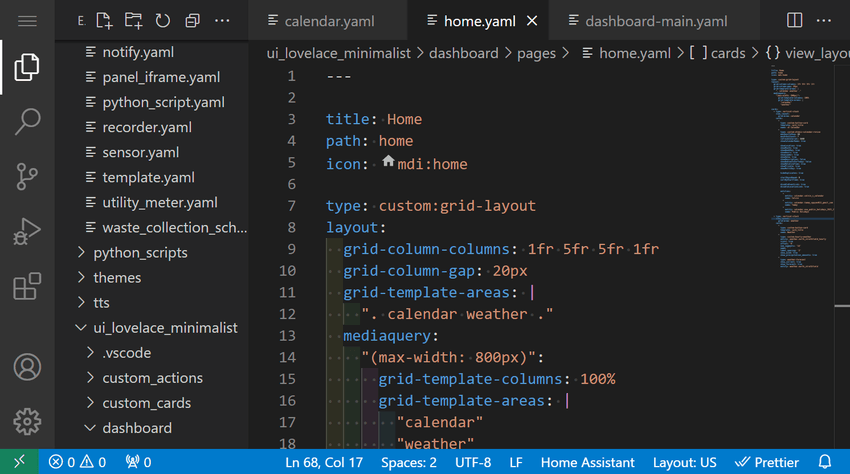
Task: Change keyboard Layout: US
Action: click(684, 462)
